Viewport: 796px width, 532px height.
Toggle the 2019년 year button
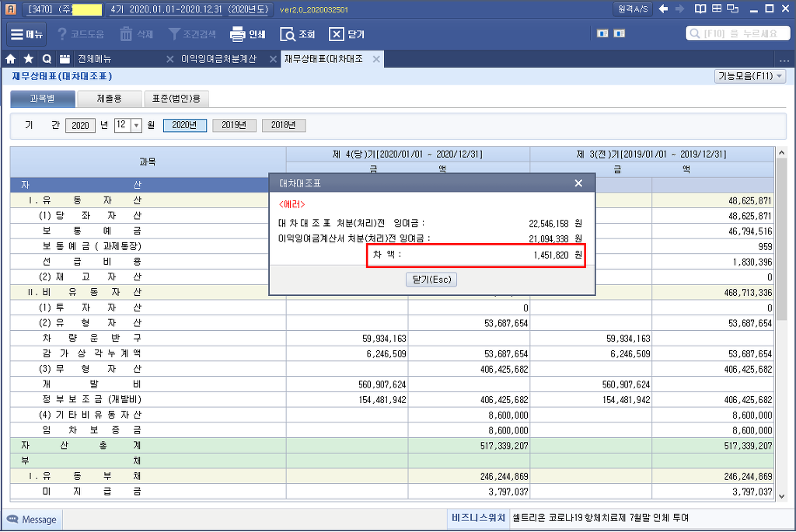pyautogui.click(x=234, y=125)
